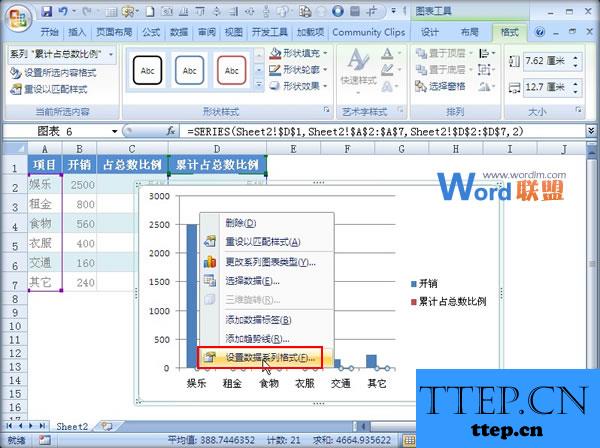The height and width of the screenshot is (448, 600).
Task: Click Format Selection (设置所选内容格式)
Action: point(53,73)
